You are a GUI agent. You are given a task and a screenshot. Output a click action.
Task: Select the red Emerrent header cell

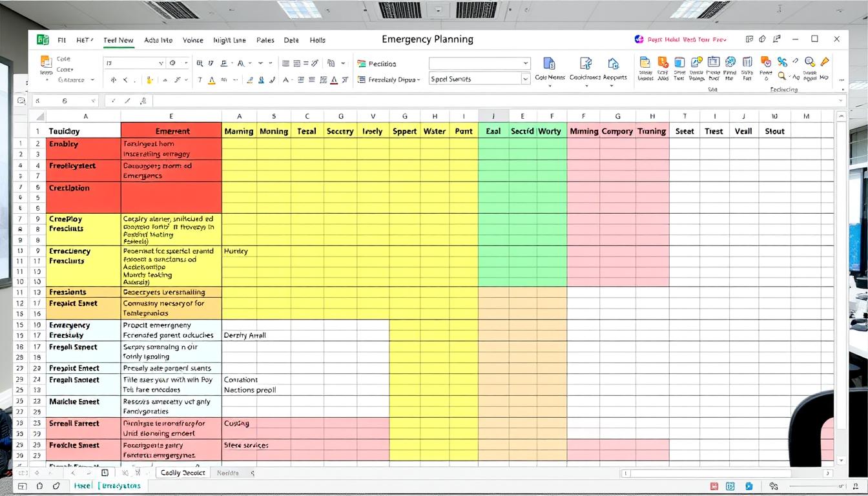(171, 131)
